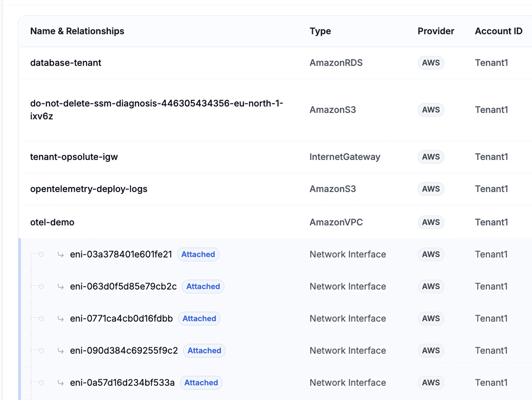This screenshot has height=400, width=532.
Task: Click Attached badge on eni-090d384c69255f9c2
Action: point(204,351)
